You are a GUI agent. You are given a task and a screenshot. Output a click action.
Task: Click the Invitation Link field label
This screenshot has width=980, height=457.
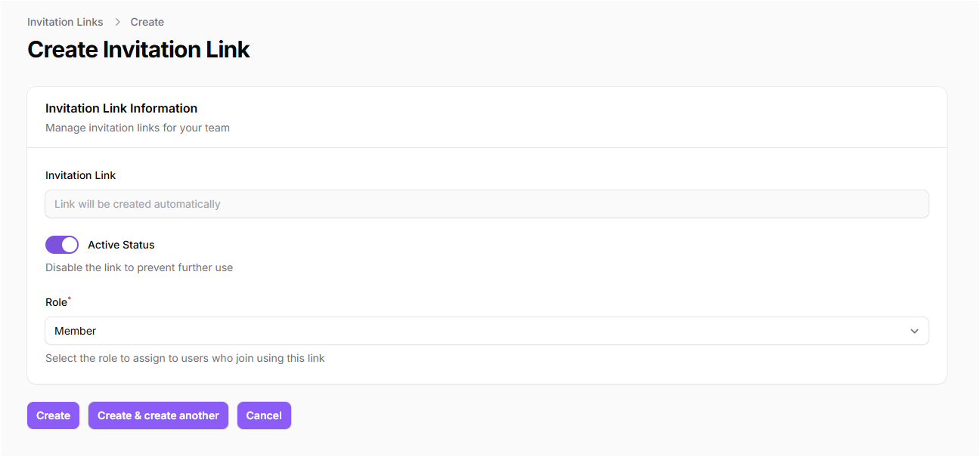click(x=80, y=175)
